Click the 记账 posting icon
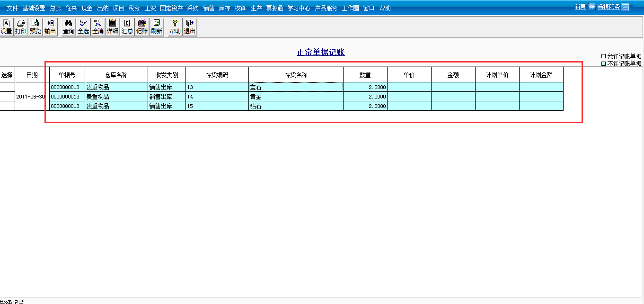 coord(142,27)
